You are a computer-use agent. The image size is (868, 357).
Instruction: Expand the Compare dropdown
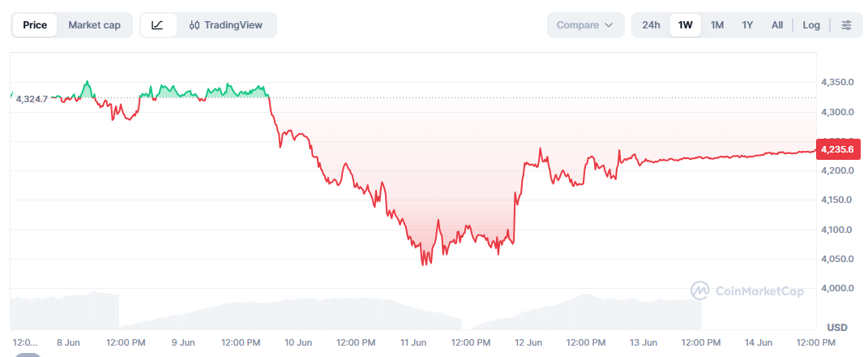586,25
